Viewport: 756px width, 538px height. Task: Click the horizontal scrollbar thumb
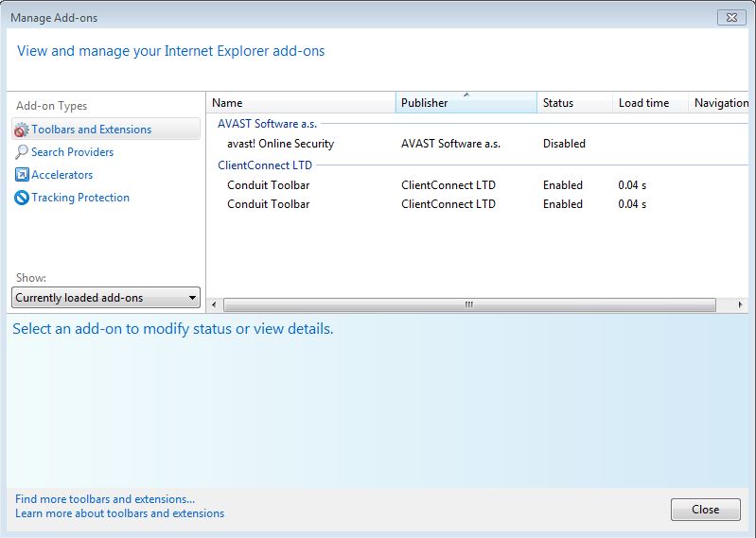coord(469,304)
